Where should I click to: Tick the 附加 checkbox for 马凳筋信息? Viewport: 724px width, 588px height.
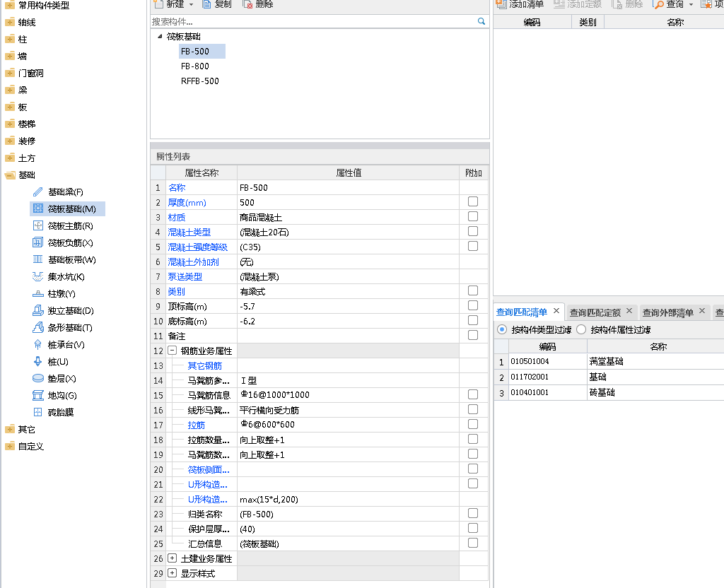473,394
